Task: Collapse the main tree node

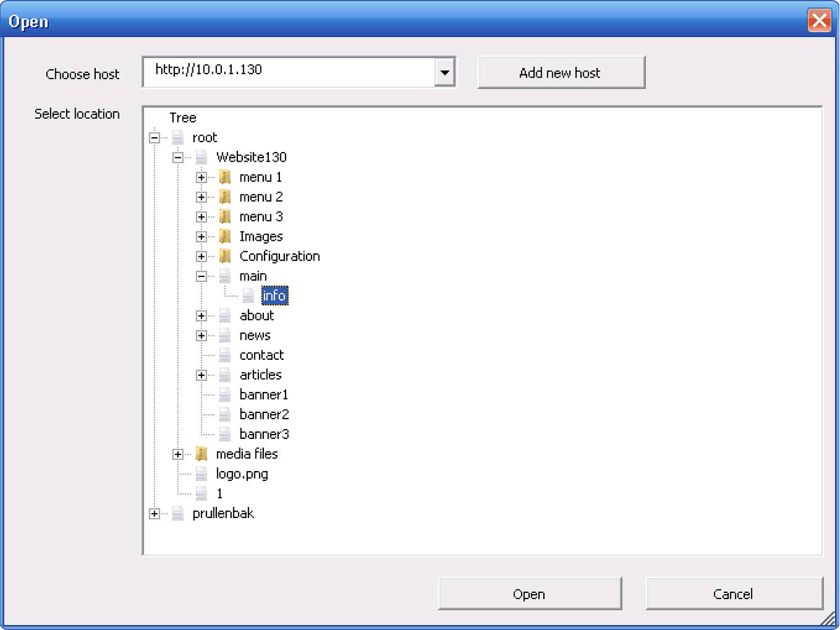Action: point(202,276)
